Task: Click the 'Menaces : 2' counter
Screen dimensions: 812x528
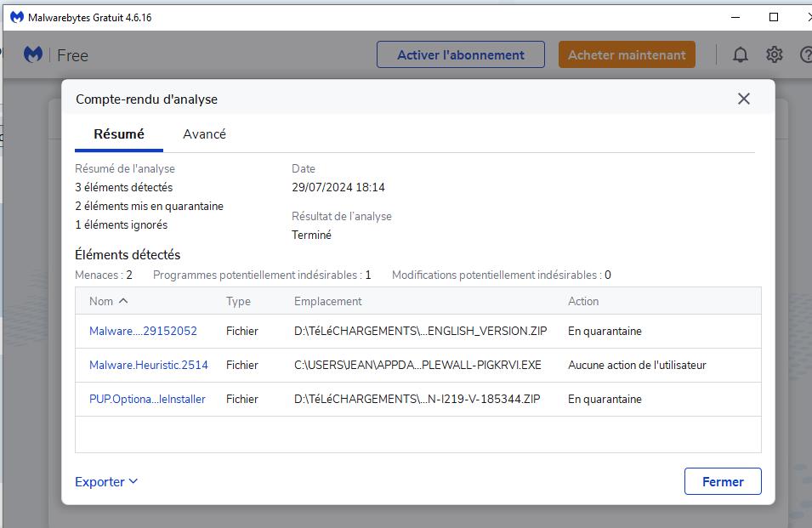Action: tap(104, 275)
